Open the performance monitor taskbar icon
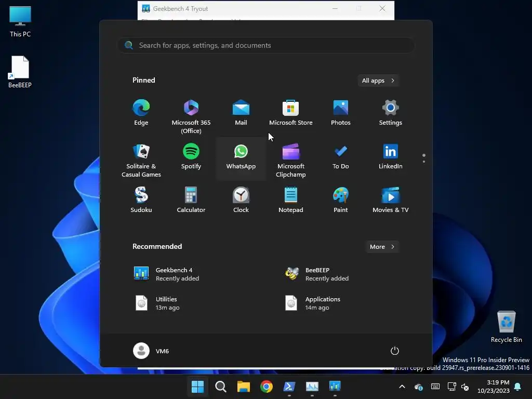This screenshot has height=399, width=532. click(312, 387)
